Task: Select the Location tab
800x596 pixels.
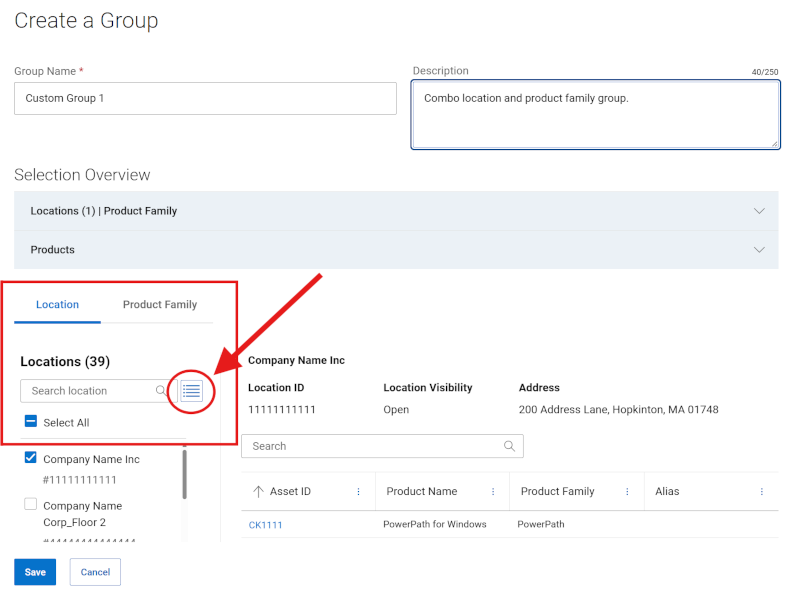Action: tap(57, 304)
